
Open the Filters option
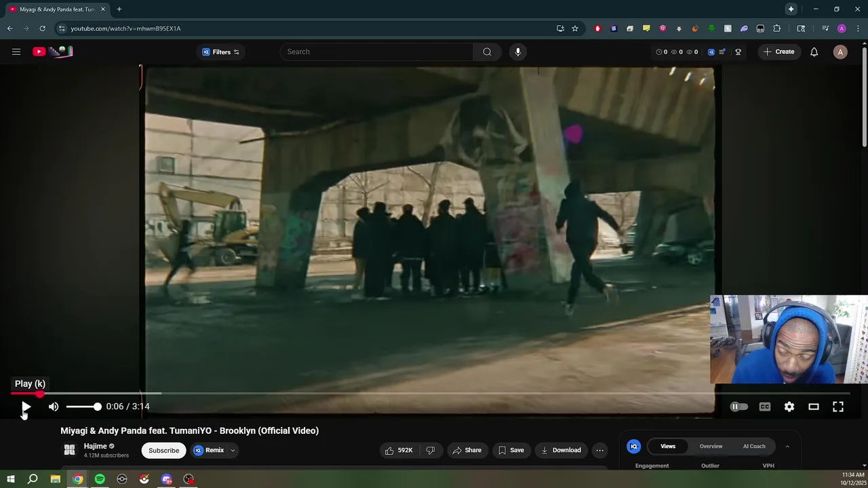click(221, 52)
